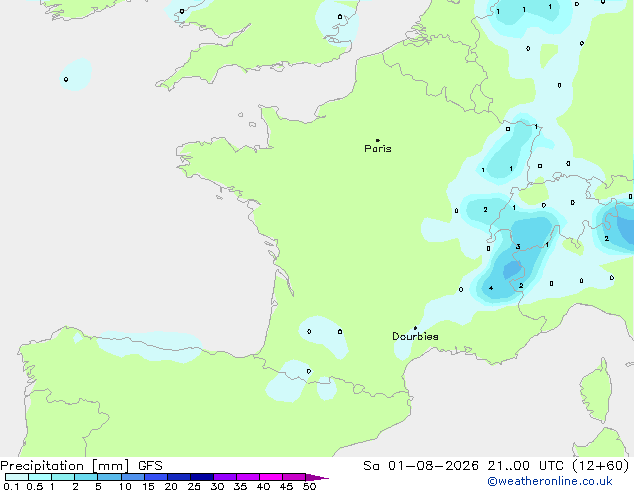Select the legend swatch between 25 and 30

tap(201, 477)
